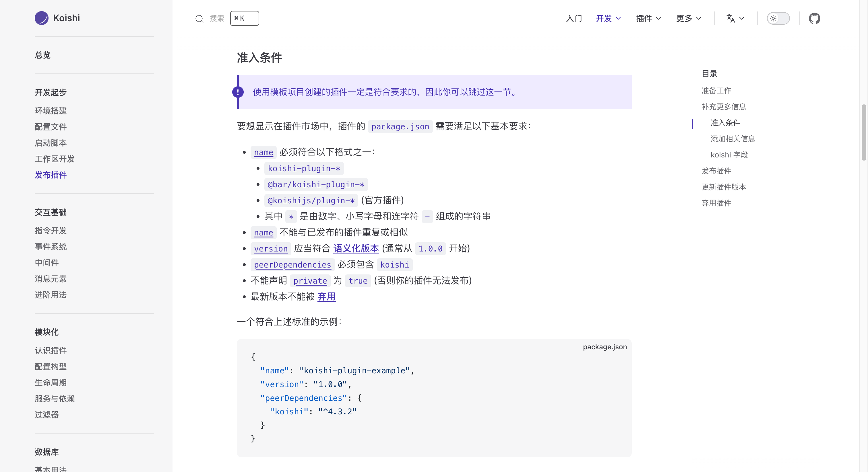Click the version code link
This screenshot has width=868, height=472.
click(x=271, y=248)
